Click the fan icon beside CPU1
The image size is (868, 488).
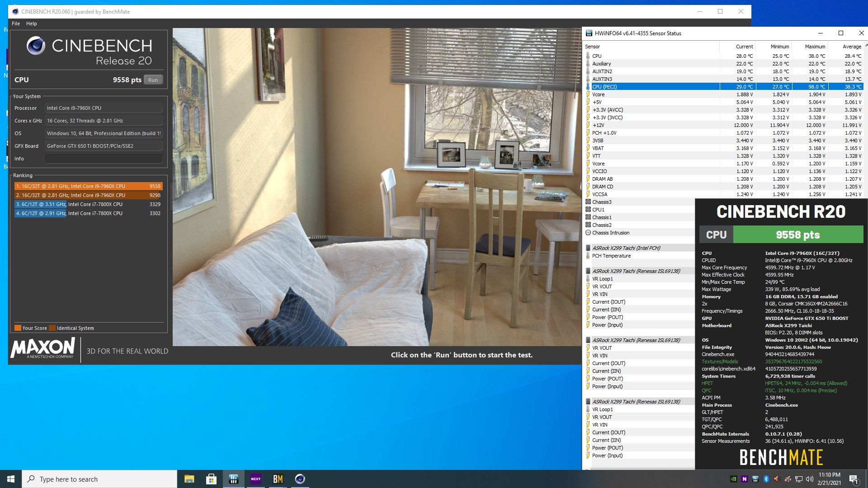[588, 210]
